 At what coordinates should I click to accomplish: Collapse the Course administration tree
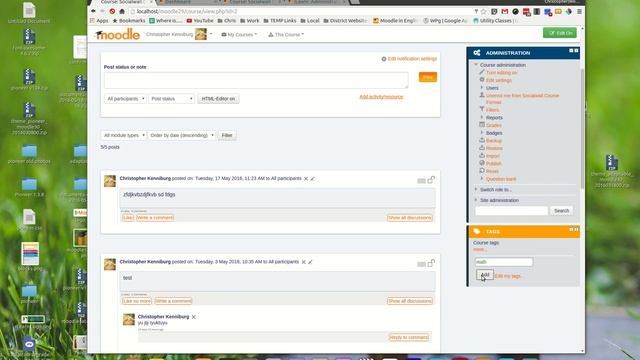[x=476, y=65]
